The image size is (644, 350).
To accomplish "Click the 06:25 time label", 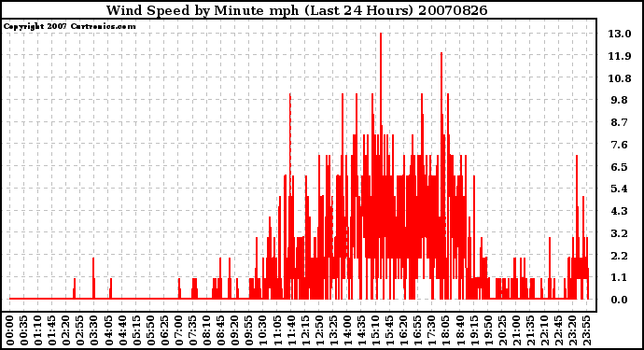I will click(x=164, y=331).
